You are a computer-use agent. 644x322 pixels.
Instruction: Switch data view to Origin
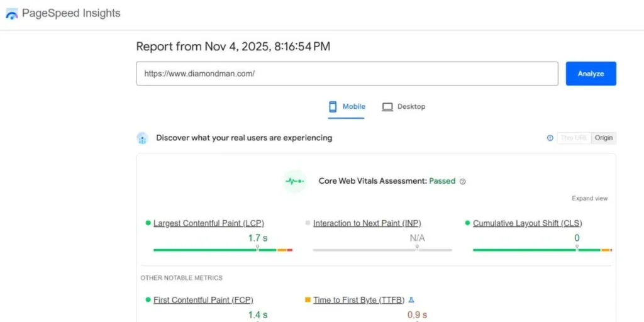[604, 138]
